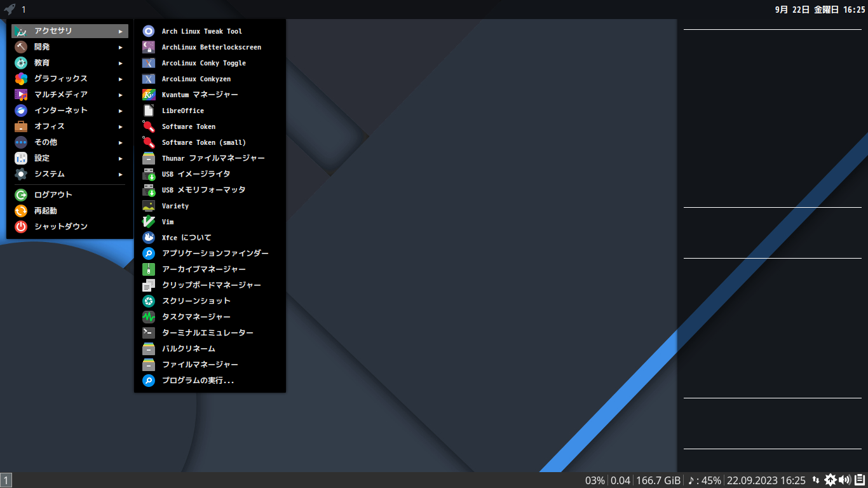This screenshot has width=868, height=488.
Task: Expand the インターネット submenu arrow
Action: click(x=121, y=111)
